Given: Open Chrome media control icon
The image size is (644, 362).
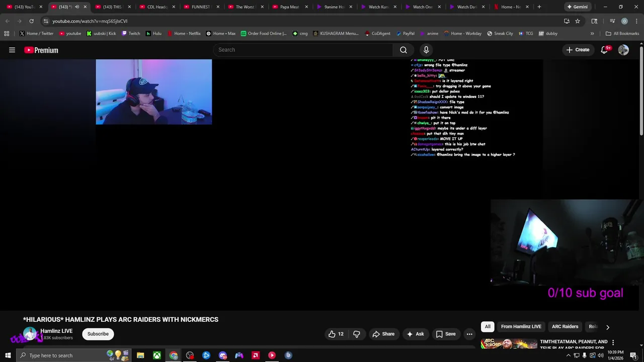Looking at the screenshot, I should point(612,21).
